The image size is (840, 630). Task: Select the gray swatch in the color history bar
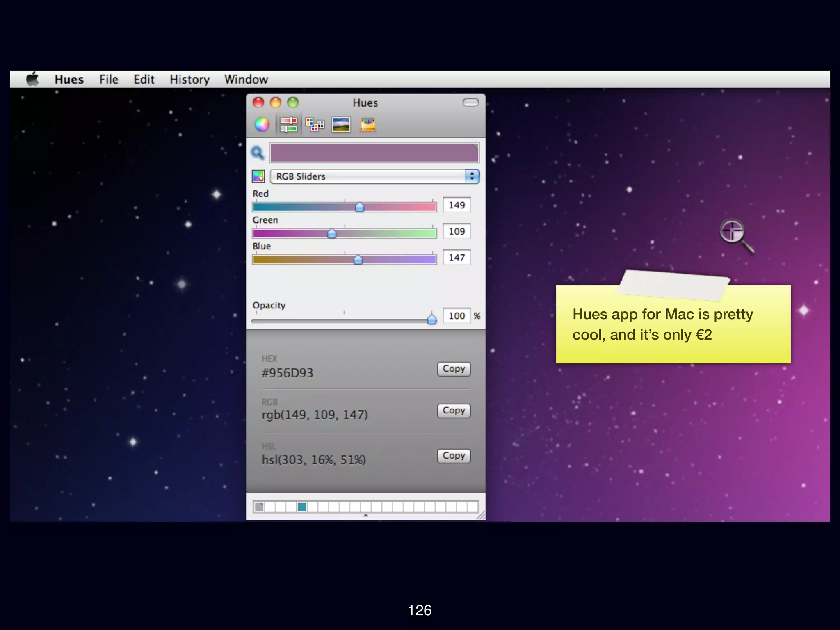[259, 507]
